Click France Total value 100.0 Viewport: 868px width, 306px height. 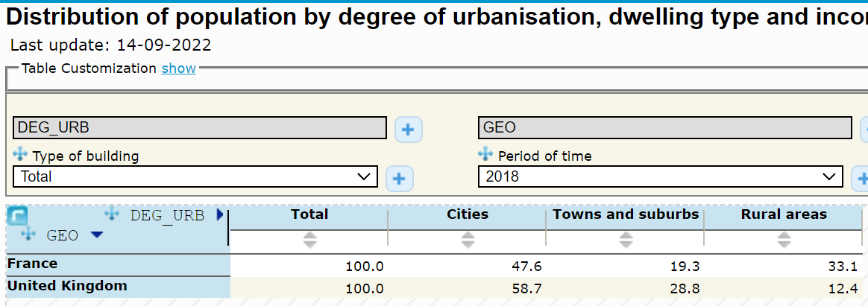(364, 267)
